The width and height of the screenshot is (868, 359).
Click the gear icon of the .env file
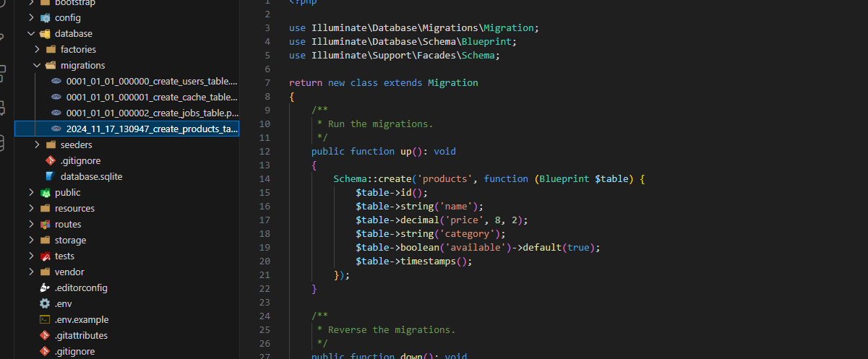pos(45,303)
